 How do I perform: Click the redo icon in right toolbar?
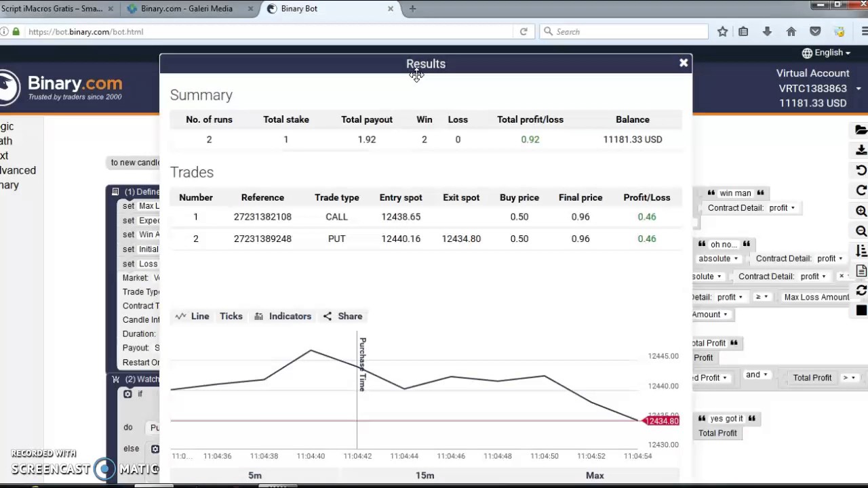point(861,190)
